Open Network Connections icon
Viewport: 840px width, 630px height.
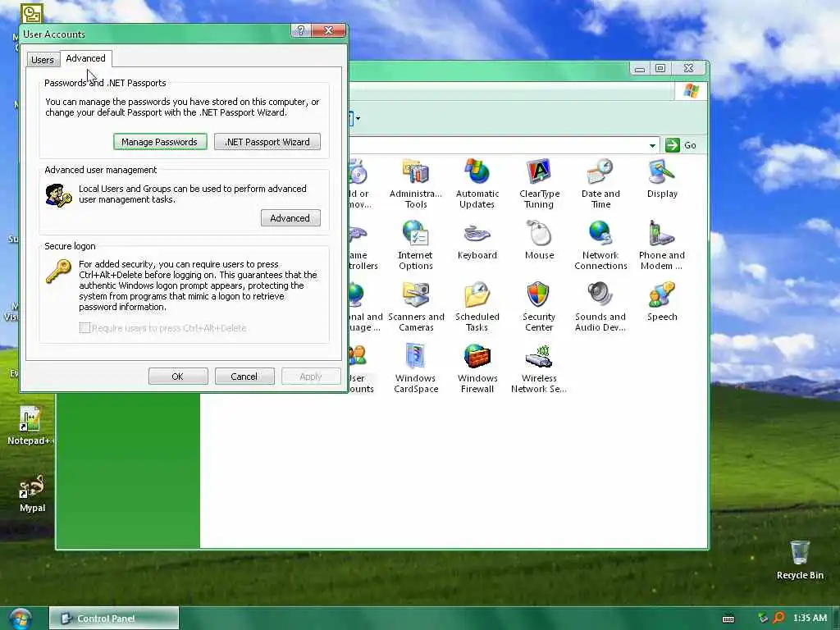coord(600,244)
